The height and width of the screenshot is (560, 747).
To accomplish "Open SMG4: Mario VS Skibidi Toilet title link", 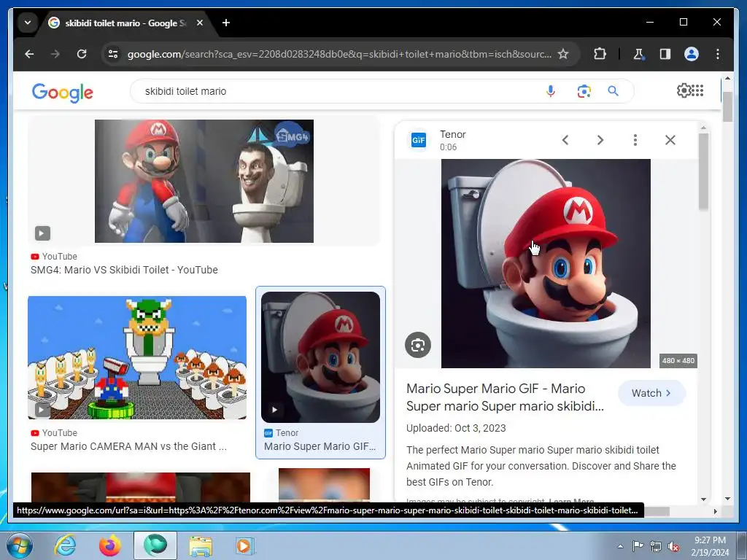I will coord(124,270).
